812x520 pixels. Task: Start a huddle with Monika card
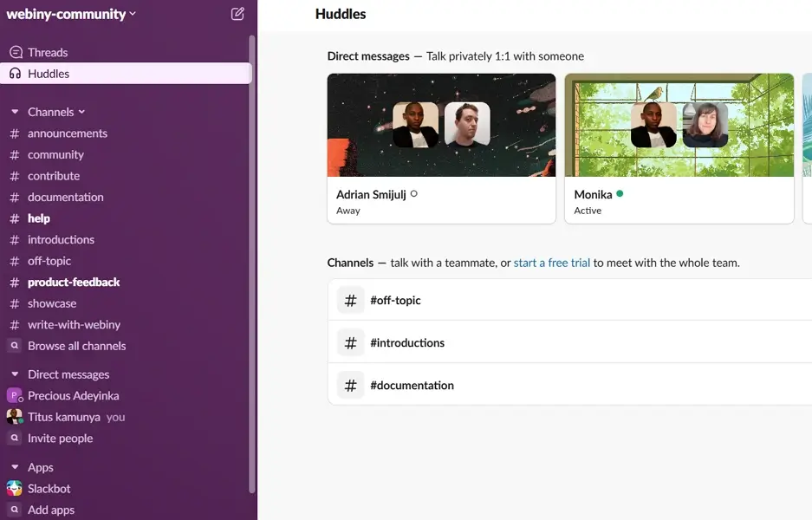[679, 149]
